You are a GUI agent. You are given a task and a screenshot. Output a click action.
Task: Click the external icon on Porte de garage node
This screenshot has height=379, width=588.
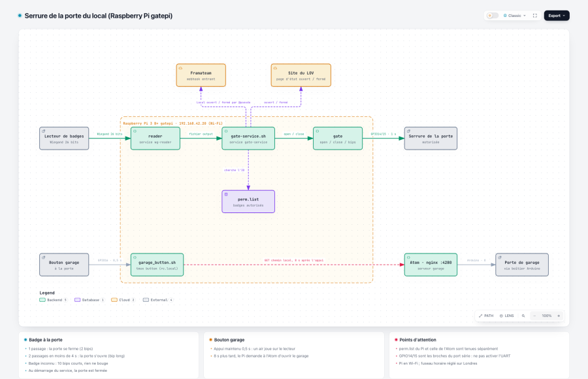click(500, 257)
